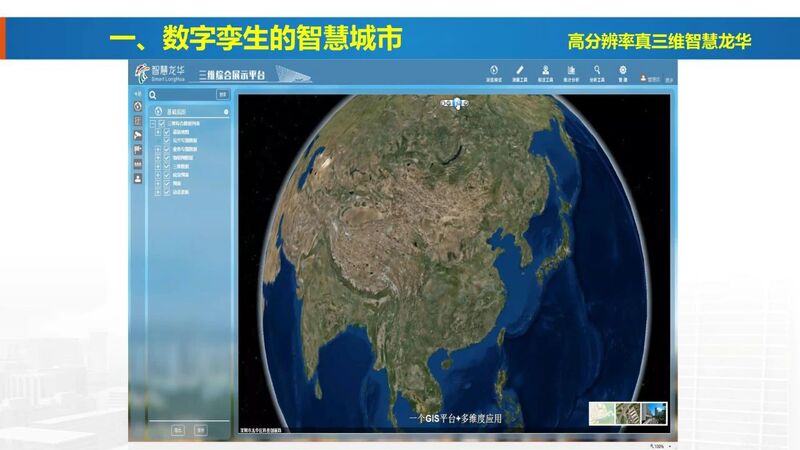Screen dimensions: 800x450
Task: Collapse the root node of layer tree
Action: tap(152, 124)
